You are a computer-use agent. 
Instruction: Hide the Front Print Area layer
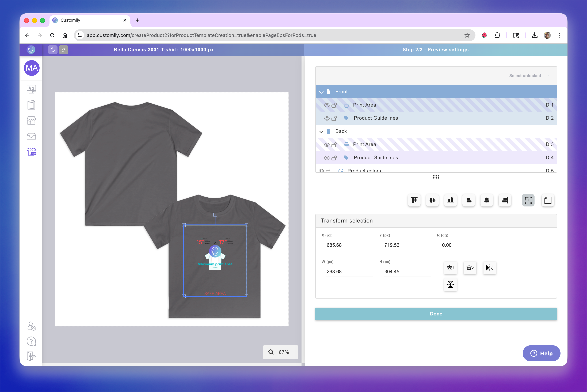327,105
